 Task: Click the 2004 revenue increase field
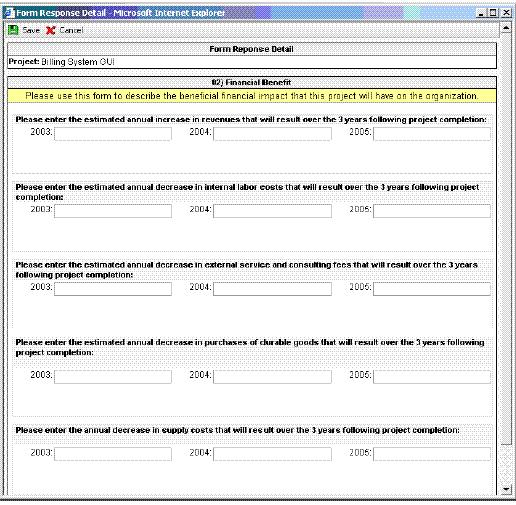(x=272, y=134)
